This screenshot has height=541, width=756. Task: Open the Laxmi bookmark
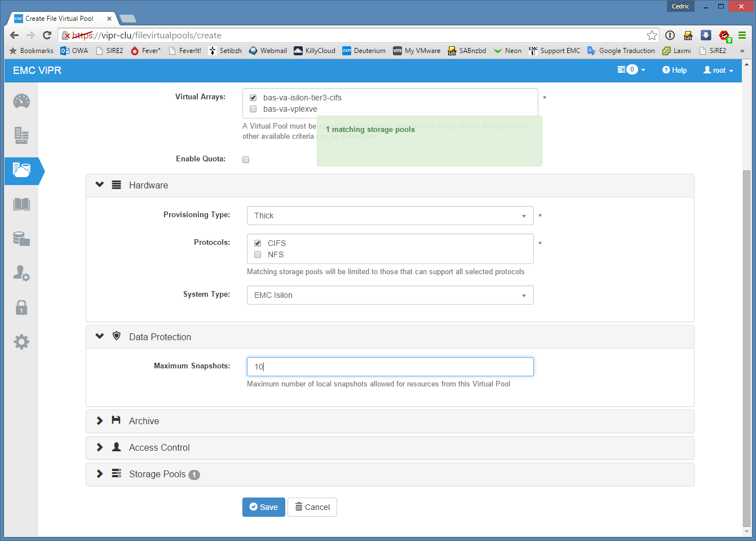(x=677, y=51)
